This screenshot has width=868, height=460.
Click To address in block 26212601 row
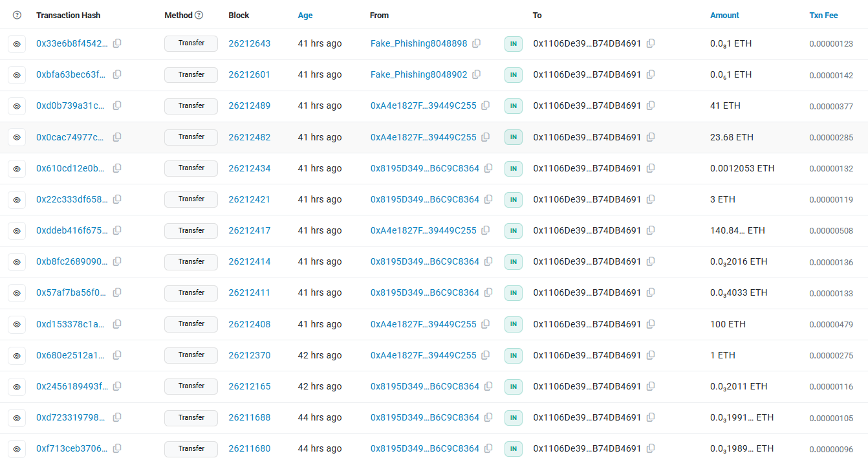(587, 74)
